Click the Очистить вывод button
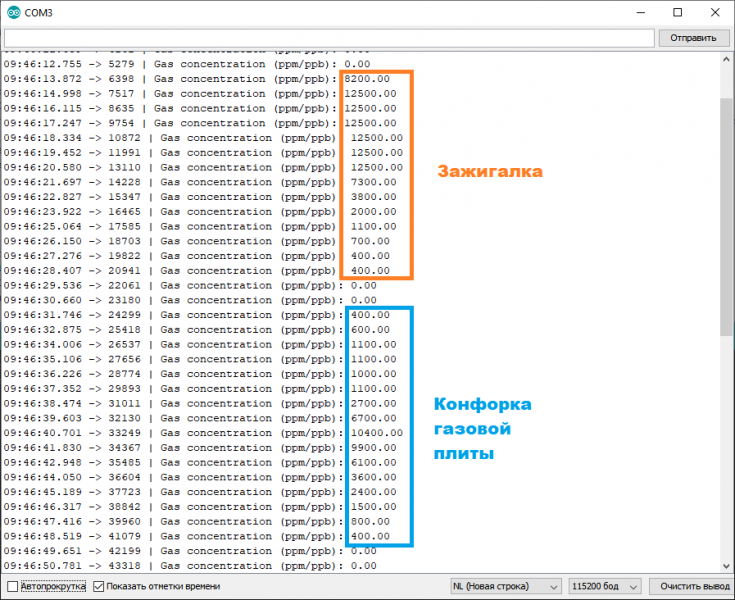 pyautogui.click(x=689, y=586)
